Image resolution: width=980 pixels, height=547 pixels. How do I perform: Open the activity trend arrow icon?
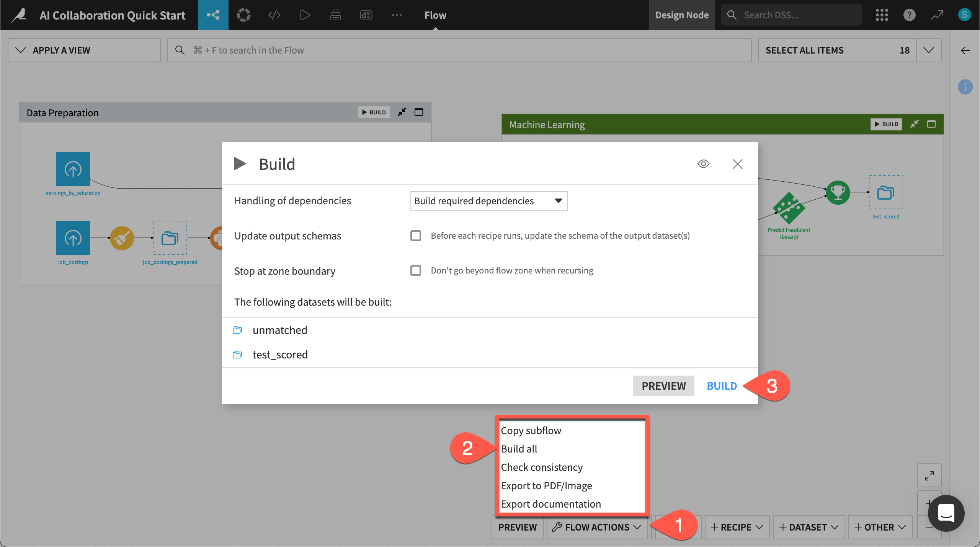pos(937,15)
